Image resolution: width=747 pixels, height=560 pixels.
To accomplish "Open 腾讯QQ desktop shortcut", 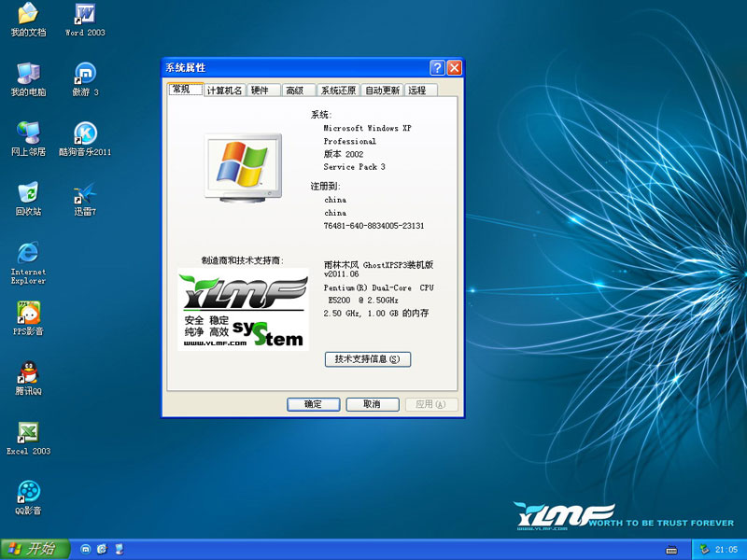I will (28, 372).
